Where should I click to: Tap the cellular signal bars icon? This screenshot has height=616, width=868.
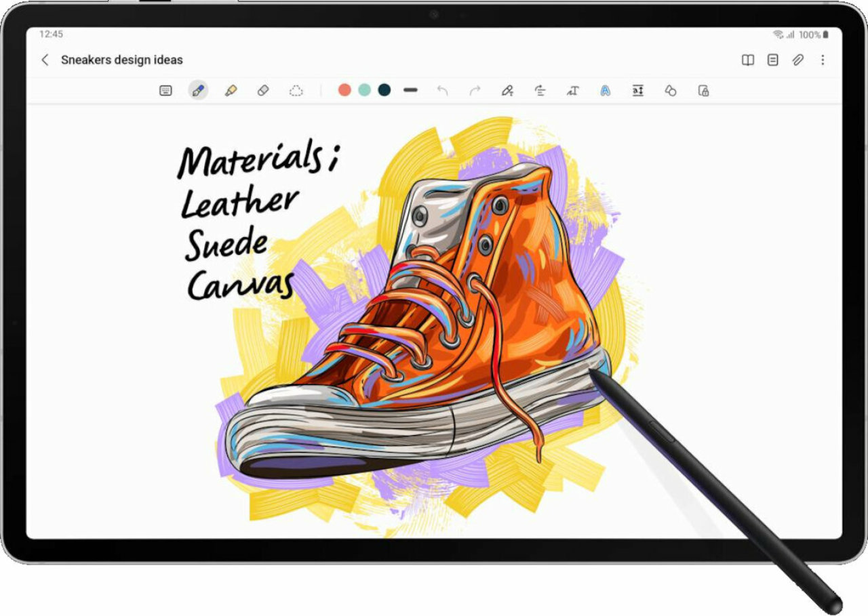point(790,34)
